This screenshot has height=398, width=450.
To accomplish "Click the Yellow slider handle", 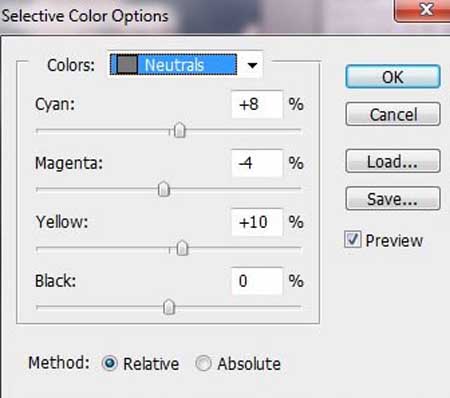I will click(182, 248).
